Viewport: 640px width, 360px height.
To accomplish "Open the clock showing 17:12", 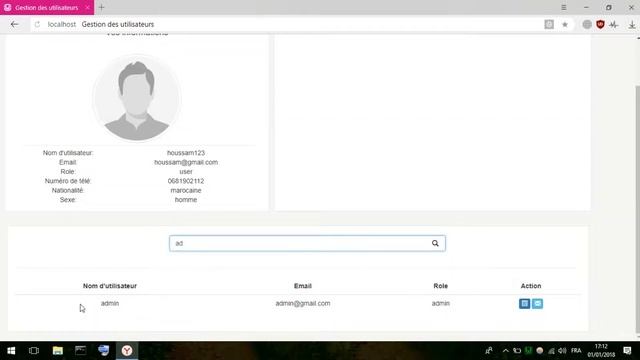I will point(601,351).
